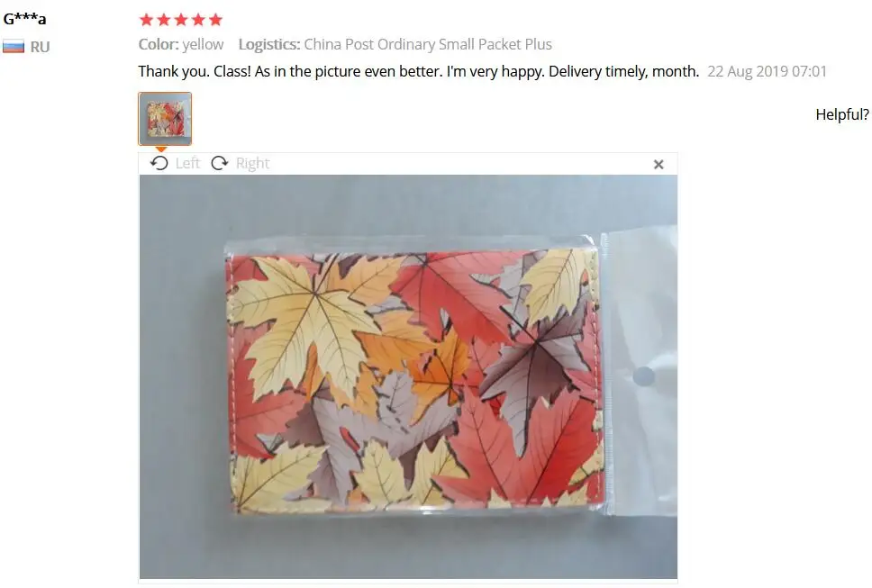The image size is (872, 588).
Task: Click the second red rating star
Action: (x=164, y=20)
